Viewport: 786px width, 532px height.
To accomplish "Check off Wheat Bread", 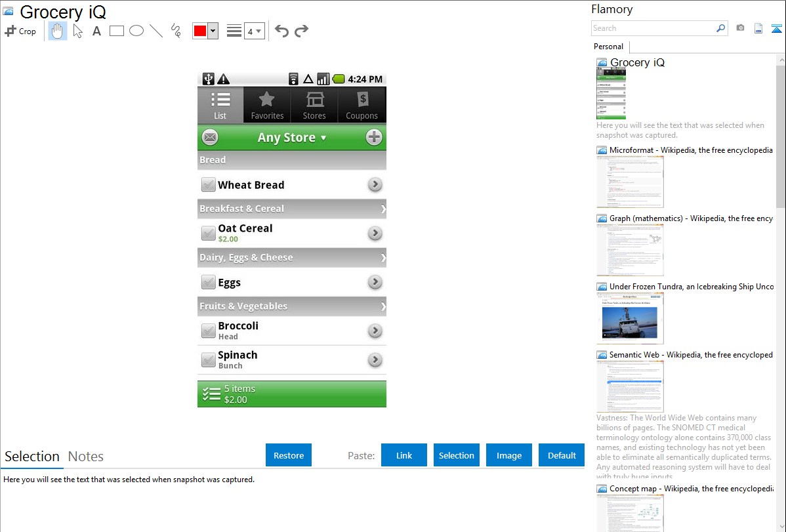I will click(208, 184).
